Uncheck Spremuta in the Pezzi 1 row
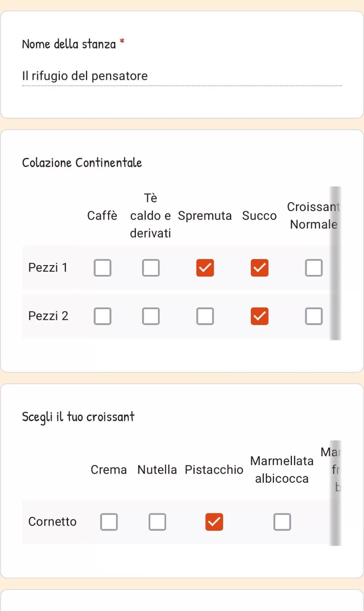 tap(205, 268)
